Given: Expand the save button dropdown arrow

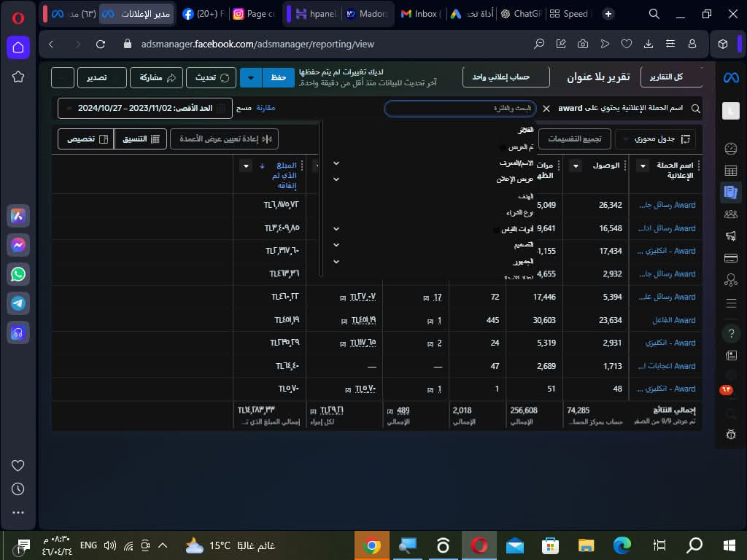Looking at the screenshot, I should pyautogui.click(x=250, y=77).
